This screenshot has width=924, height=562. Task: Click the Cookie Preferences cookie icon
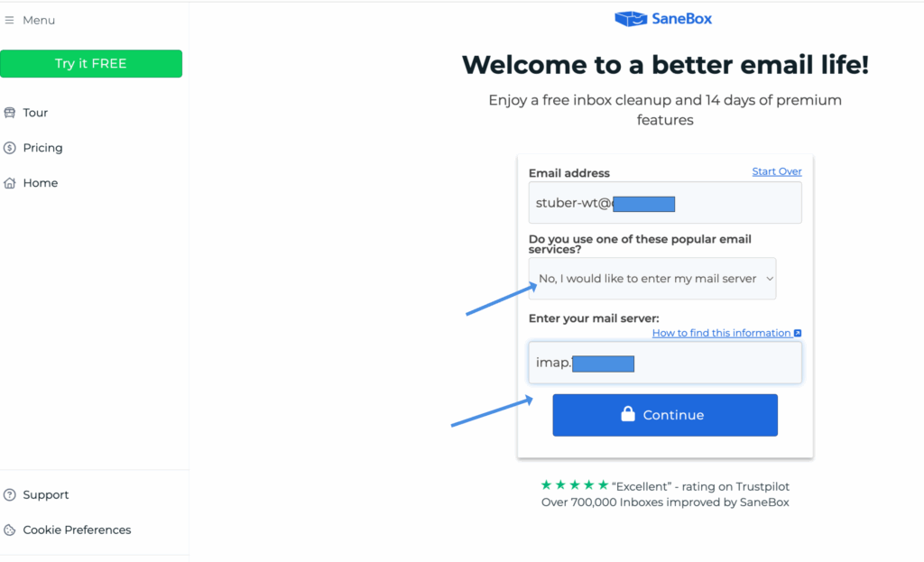click(x=10, y=530)
